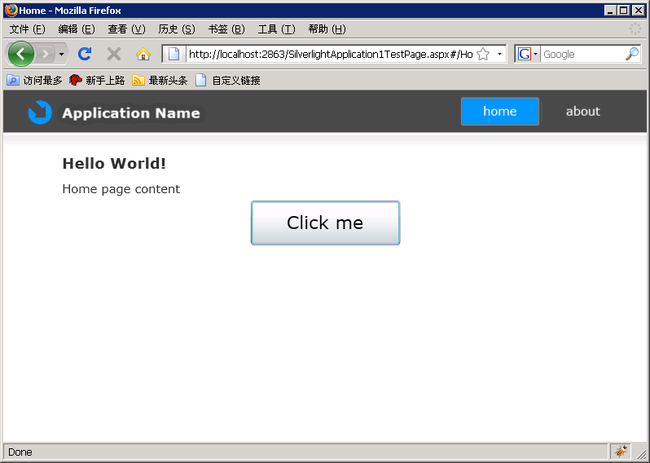This screenshot has height=463, width=650.
Task: Click inside the Google search box
Action: (x=582, y=54)
